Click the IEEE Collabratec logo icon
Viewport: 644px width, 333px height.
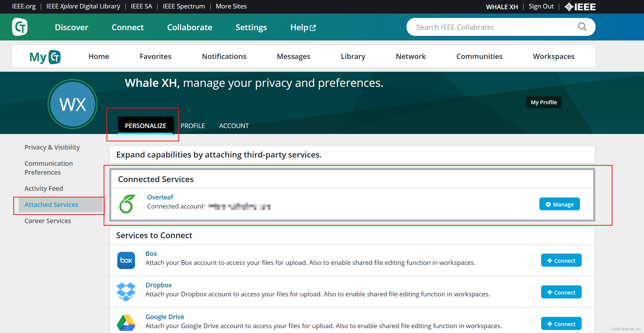20,27
